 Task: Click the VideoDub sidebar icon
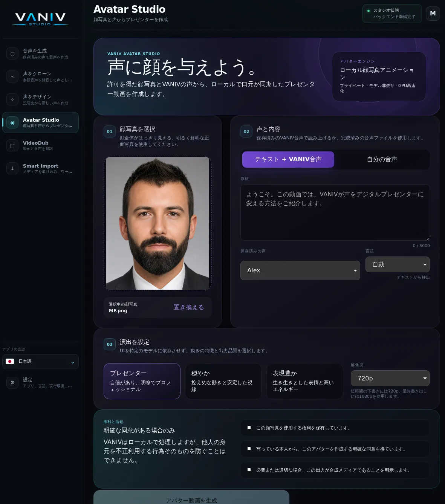(12, 145)
